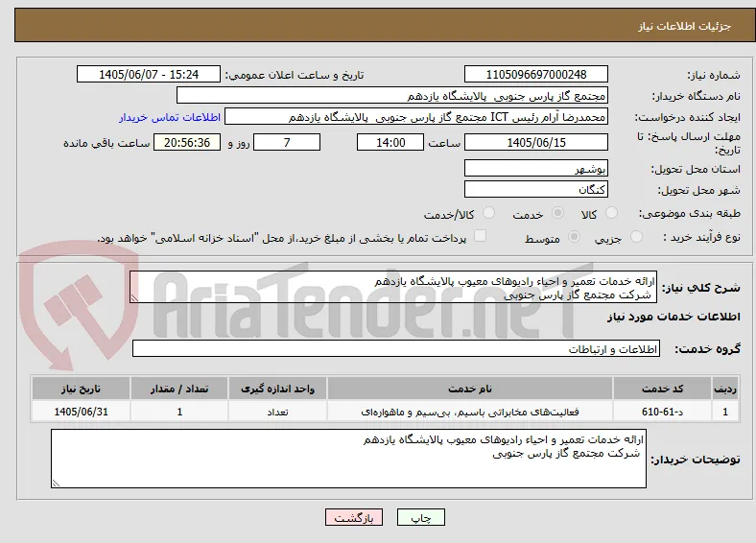Click the remaining time field 20:56:36
Viewport: 756px width, 543px height.
pyautogui.click(x=187, y=142)
